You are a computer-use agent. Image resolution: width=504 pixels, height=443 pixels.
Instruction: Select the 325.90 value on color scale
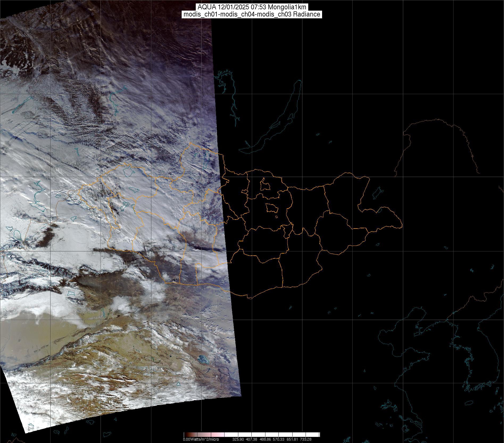click(x=238, y=439)
